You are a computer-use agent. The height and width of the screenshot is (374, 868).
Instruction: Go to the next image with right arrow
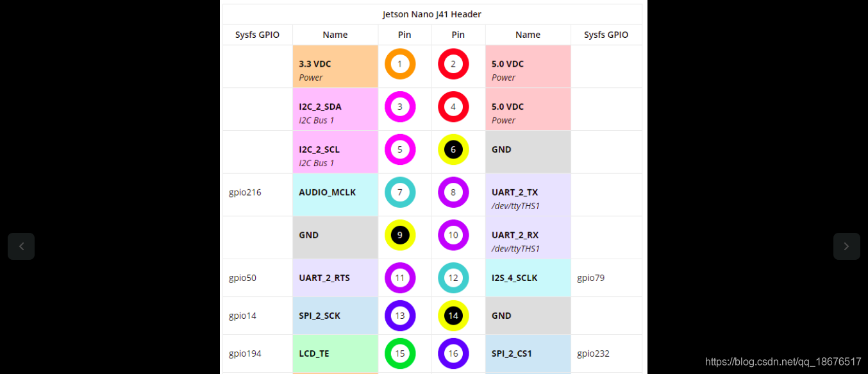(846, 246)
